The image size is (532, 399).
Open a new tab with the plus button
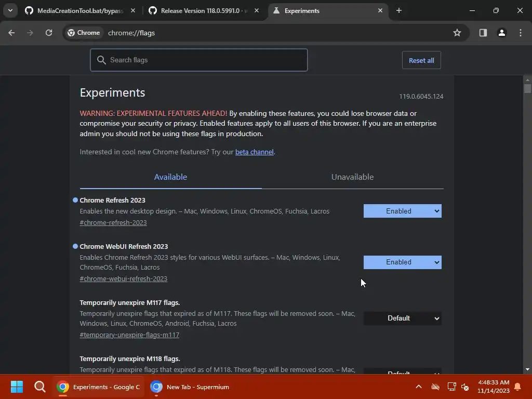pos(399,10)
